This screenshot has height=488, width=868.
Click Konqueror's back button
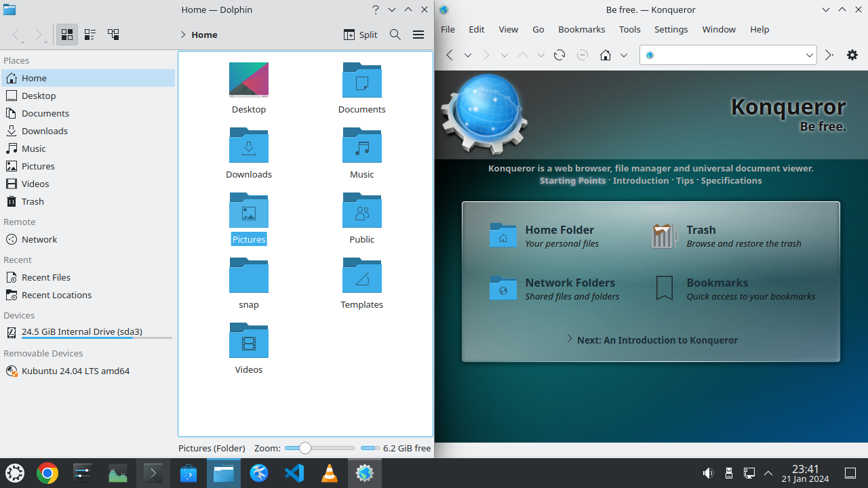pyautogui.click(x=449, y=55)
